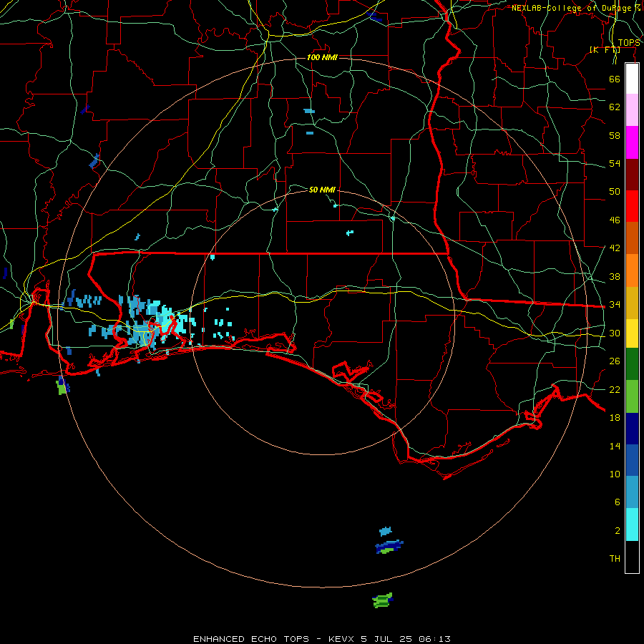644x644 pixels.
Task: Choose the cyan legend swatch
Action: tap(632, 525)
